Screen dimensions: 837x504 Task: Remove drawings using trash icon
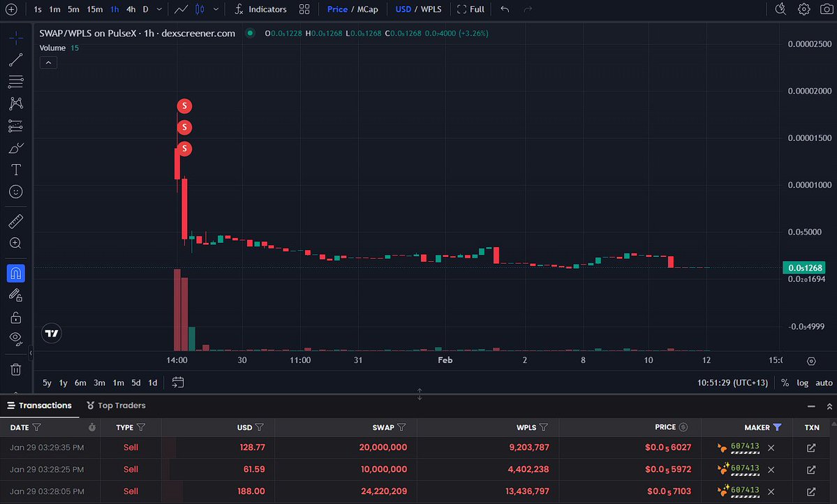(x=15, y=369)
